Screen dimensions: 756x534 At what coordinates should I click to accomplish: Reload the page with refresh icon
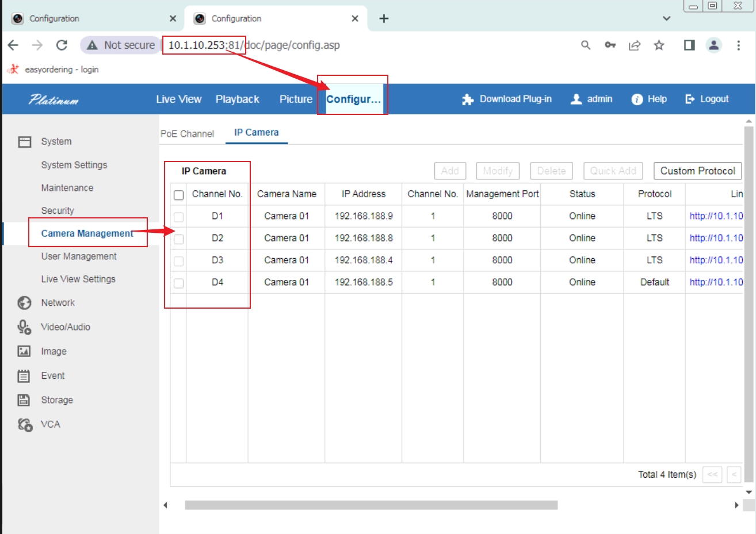click(62, 45)
